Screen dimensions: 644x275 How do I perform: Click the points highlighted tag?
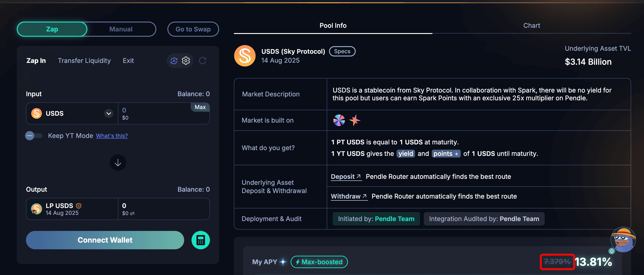pyautogui.click(x=446, y=154)
